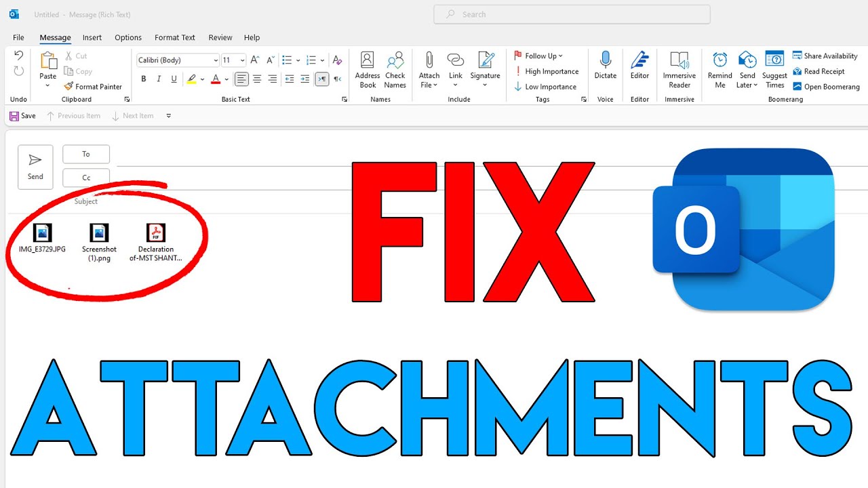This screenshot has width=868, height=488.
Task: Select the Screenshot (1).png attachment
Action: (x=99, y=243)
